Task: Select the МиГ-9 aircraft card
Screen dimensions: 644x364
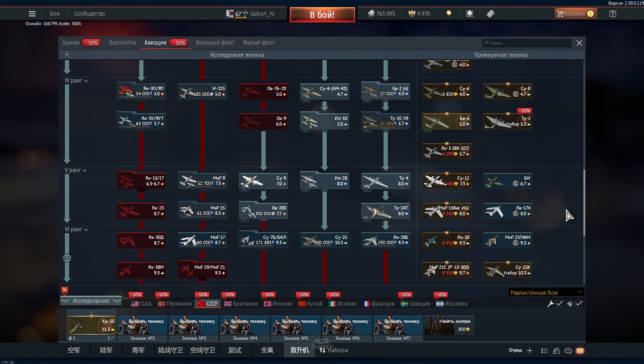Action: 202,181
